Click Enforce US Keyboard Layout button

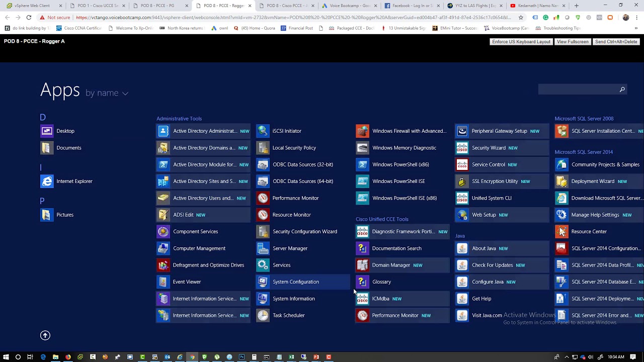coord(521,42)
